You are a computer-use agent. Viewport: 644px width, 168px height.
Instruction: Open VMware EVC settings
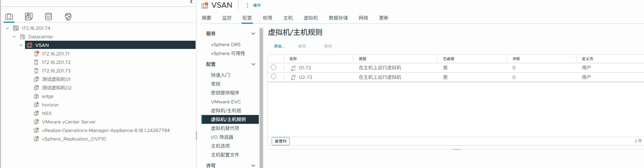point(226,102)
